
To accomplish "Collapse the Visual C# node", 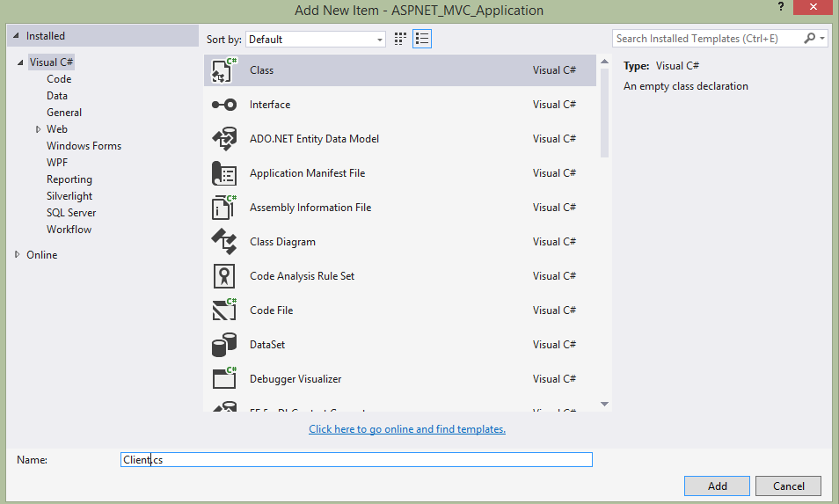I will click(x=20, y=62).
